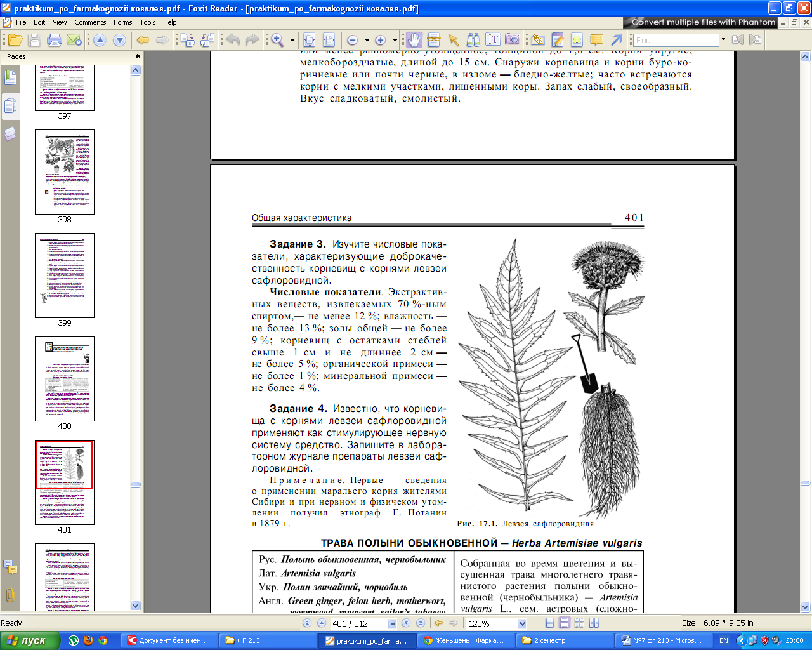Select page 399 thumbnail

(65, 275)
